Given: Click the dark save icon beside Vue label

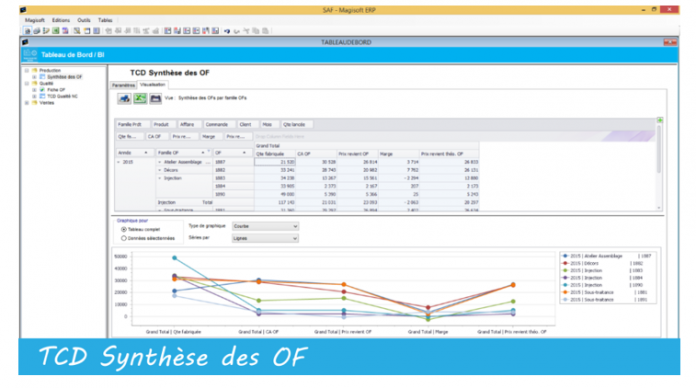Looking at the screenshot, I should (155, 98).
